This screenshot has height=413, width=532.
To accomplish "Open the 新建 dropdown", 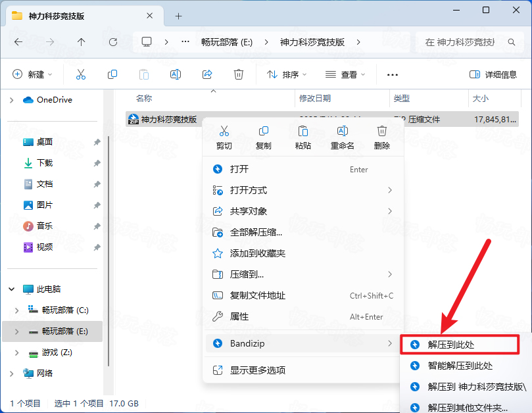I will coord(32,74).
